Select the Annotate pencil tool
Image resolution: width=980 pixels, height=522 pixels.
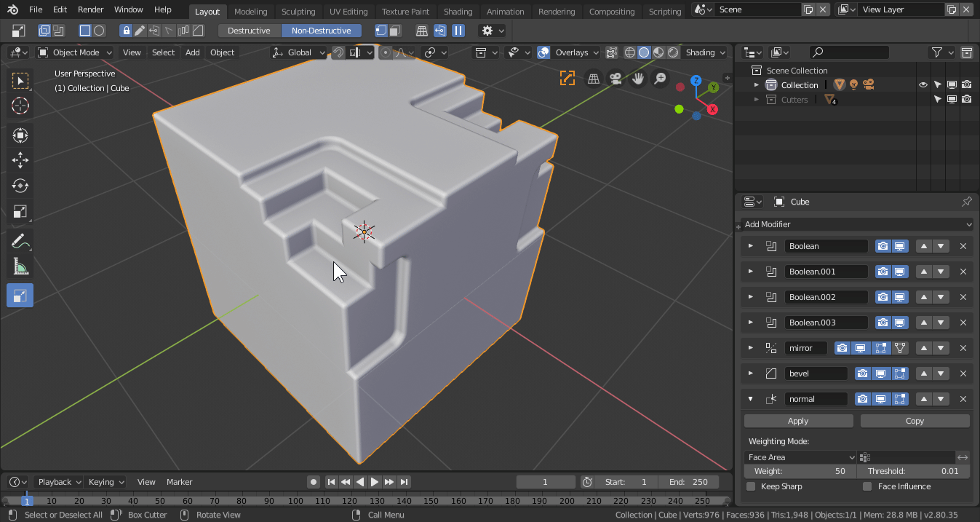[20, 241]
